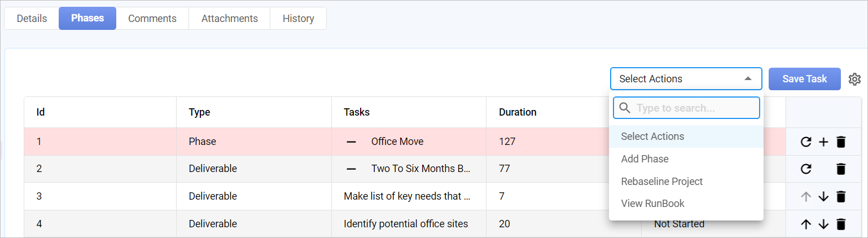
Task: Switch to the Comments tab
Action: [x=152, y=19]
